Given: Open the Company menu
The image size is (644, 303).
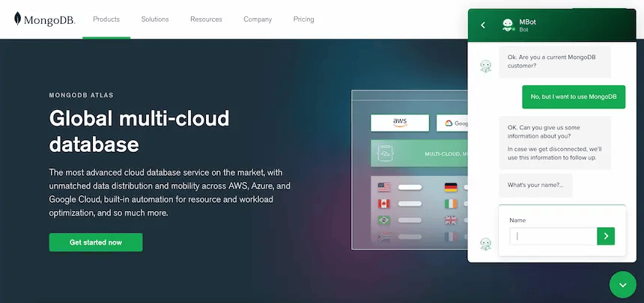Looking at the screenshot, I should 258,19.
